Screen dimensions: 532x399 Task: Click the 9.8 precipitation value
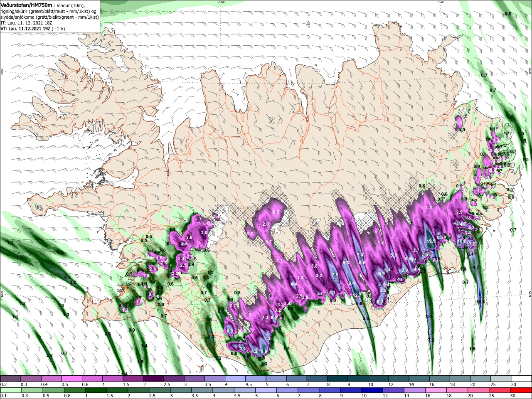pyautogui.click(x=264, y=351)
